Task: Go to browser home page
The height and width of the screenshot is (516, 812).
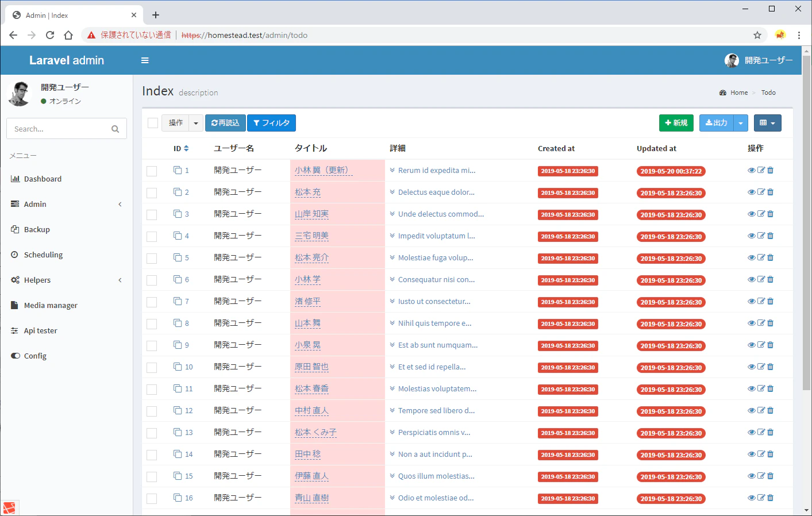Action: coord(68,35)
